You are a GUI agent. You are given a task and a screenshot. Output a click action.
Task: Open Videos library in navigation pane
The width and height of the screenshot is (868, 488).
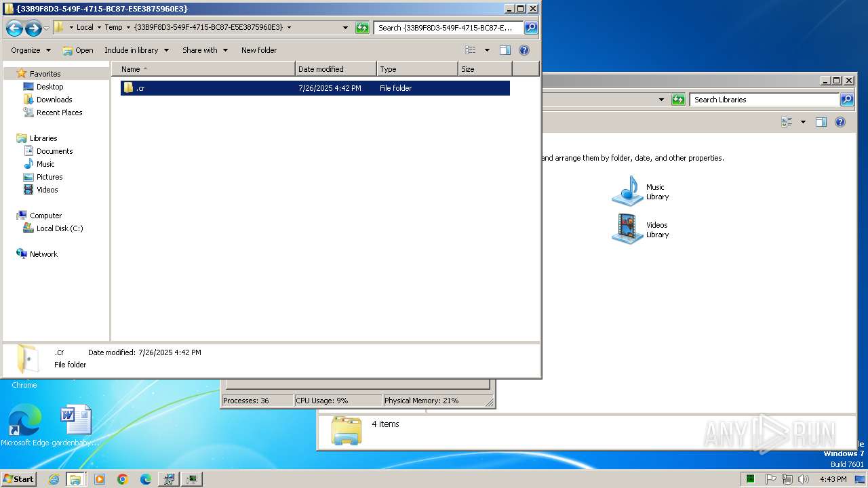(47, 190)
